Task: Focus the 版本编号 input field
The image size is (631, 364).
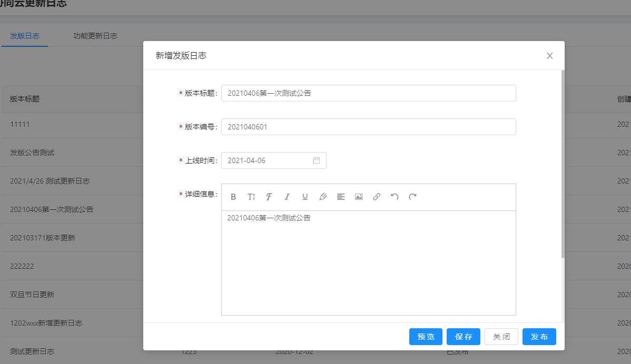Action: pos(369,127)
